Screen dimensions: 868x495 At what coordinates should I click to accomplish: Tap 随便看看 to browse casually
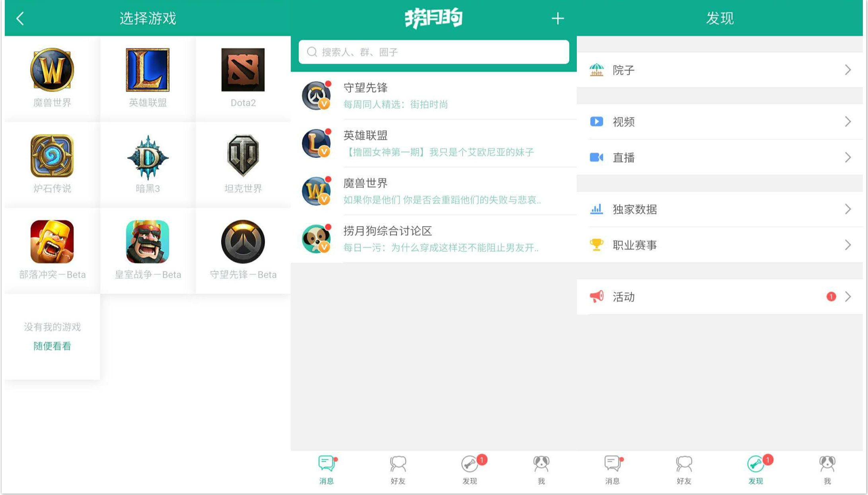[x=52, y=347]
